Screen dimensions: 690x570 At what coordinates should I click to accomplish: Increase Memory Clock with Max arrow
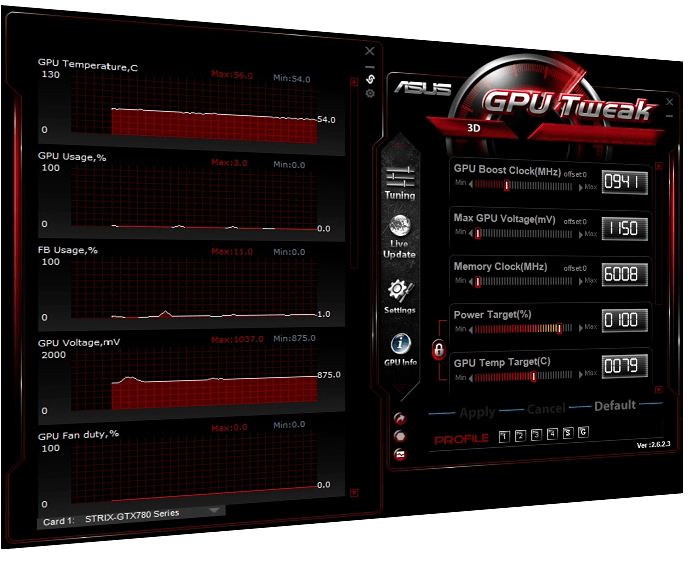pyautogui.click(x=581, y=282)
